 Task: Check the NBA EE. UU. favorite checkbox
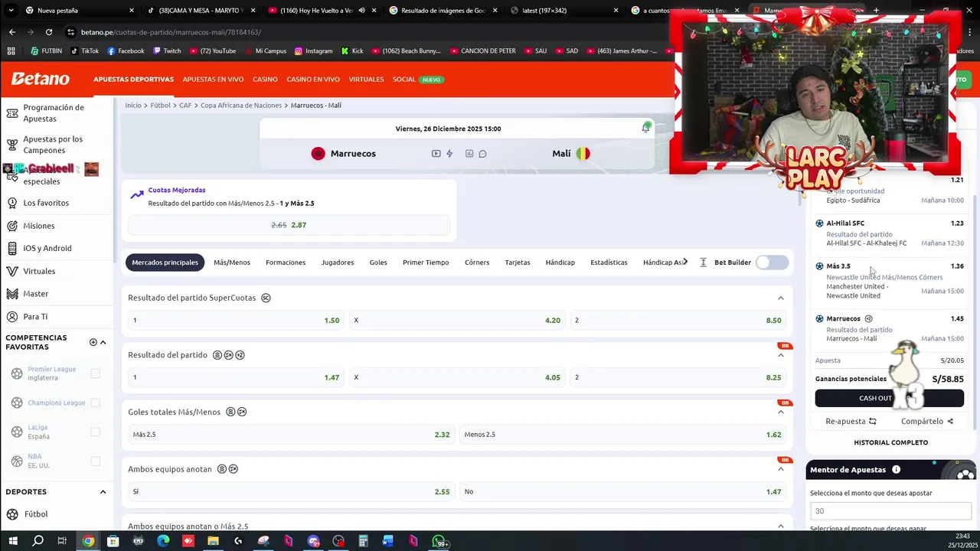(95, 461)
